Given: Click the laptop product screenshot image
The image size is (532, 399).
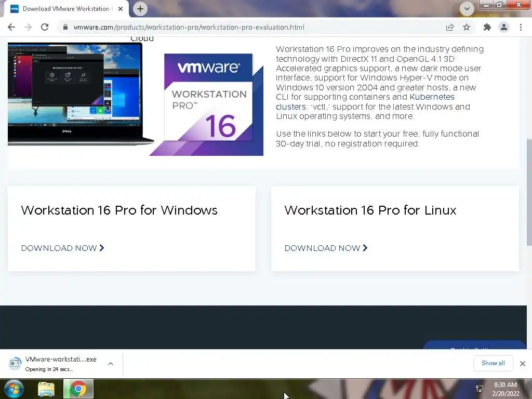Looking at the screenshot, I should (81, 94).
